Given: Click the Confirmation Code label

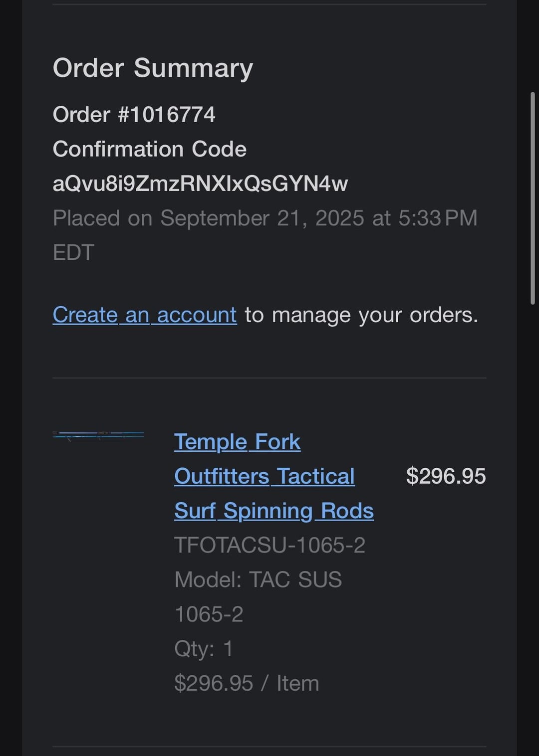Looking at the screenshot, I should 149,149.
